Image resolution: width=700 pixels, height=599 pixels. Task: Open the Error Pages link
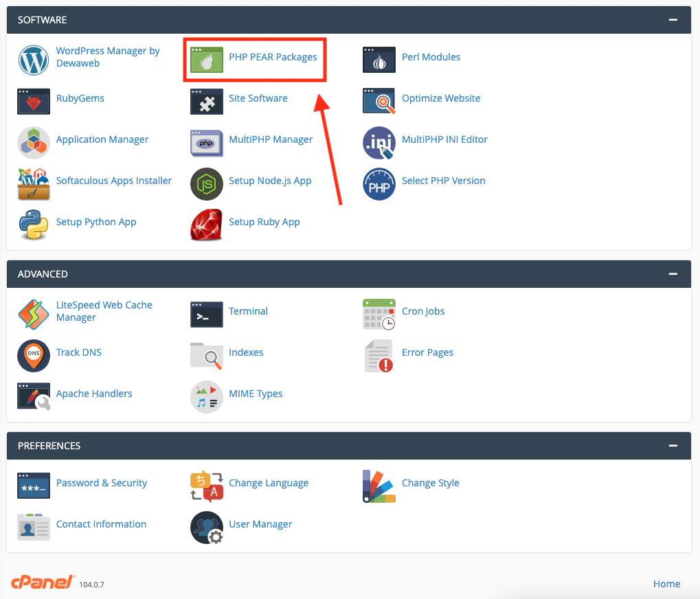[427, 352]
